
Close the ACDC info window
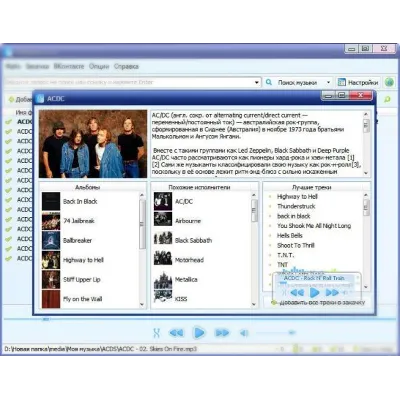(x=360, y=95)
